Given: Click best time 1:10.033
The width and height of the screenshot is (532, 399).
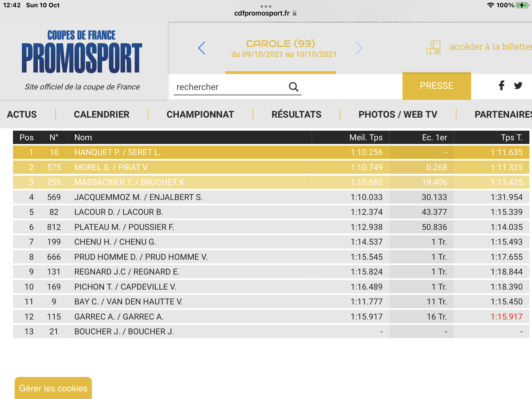Looking at the screenshot, I should (367, 197).
